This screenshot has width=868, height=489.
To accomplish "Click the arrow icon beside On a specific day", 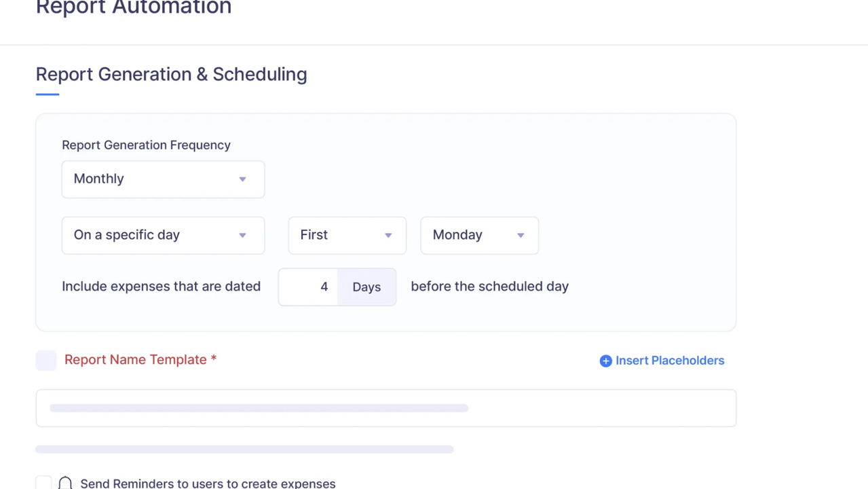I will (x=242, y=235).
